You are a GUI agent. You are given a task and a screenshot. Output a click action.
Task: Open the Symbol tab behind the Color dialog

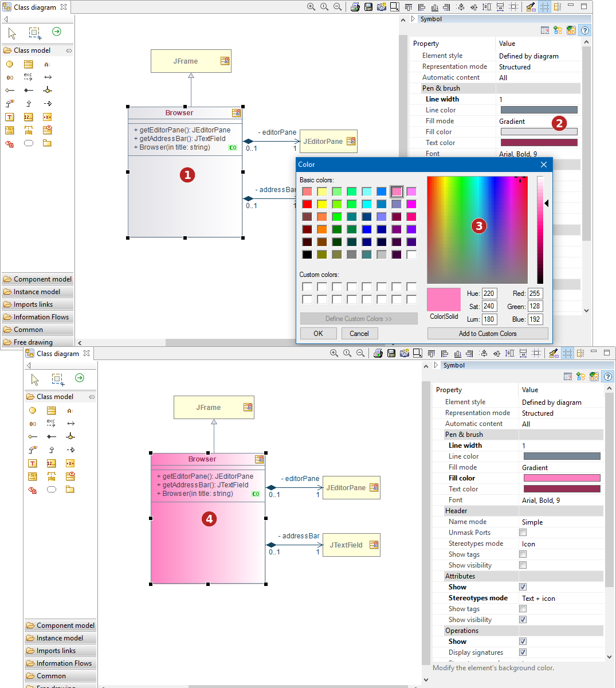[x=431, y=19]
